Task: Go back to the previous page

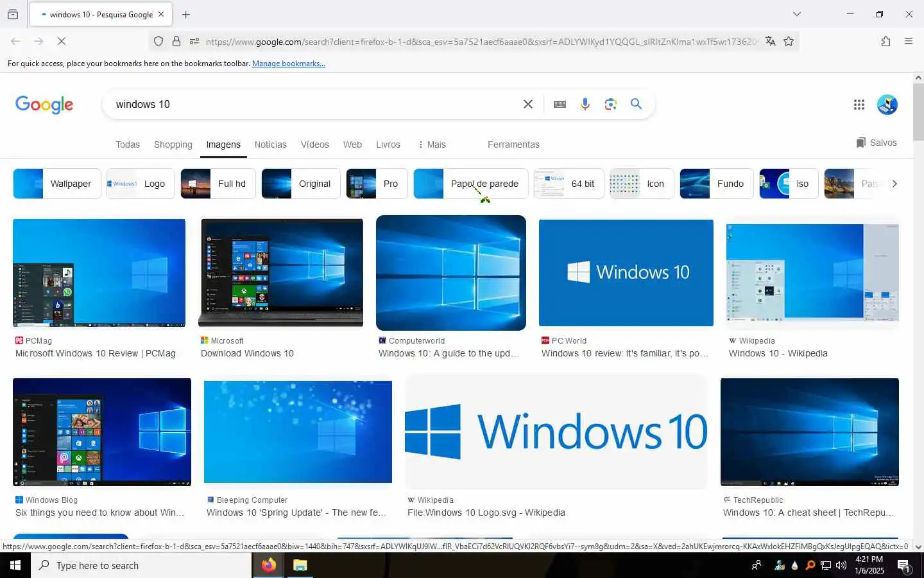Action: (15, 41)
